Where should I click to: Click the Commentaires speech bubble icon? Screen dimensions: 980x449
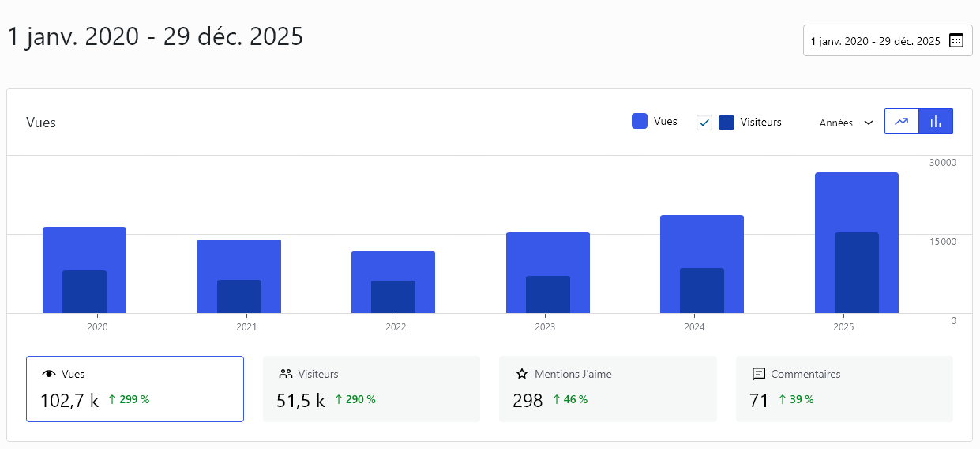(x=759, y=374)
